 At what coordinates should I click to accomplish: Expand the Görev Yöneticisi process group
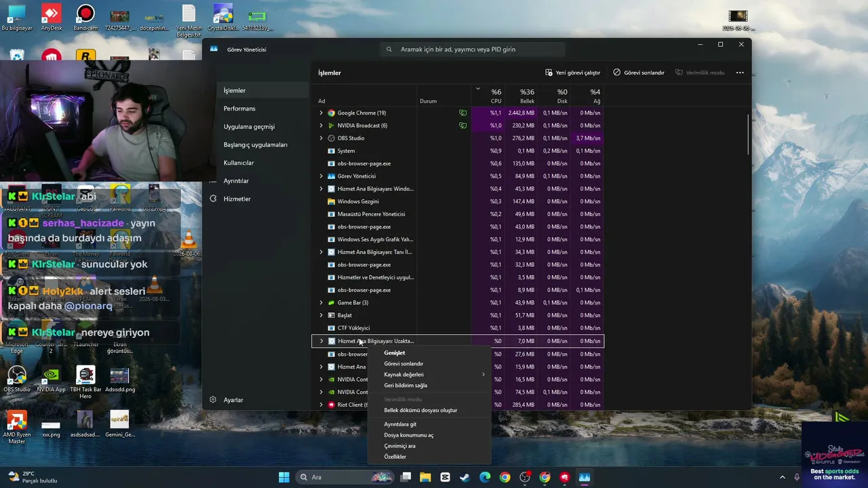point(321,176)
